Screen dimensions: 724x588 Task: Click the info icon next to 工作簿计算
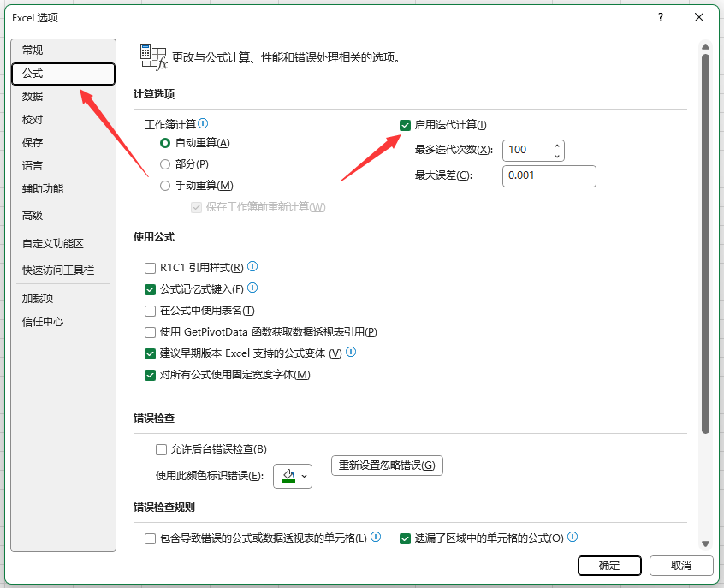[x=203, y=123]
